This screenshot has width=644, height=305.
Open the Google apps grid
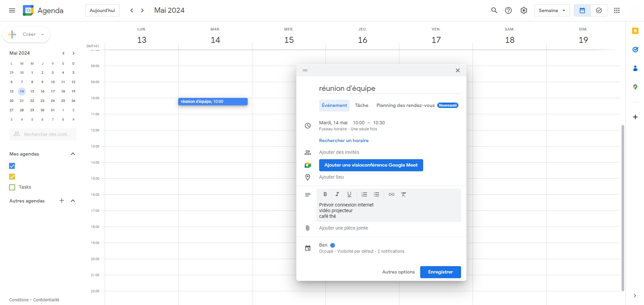(617, 10)
